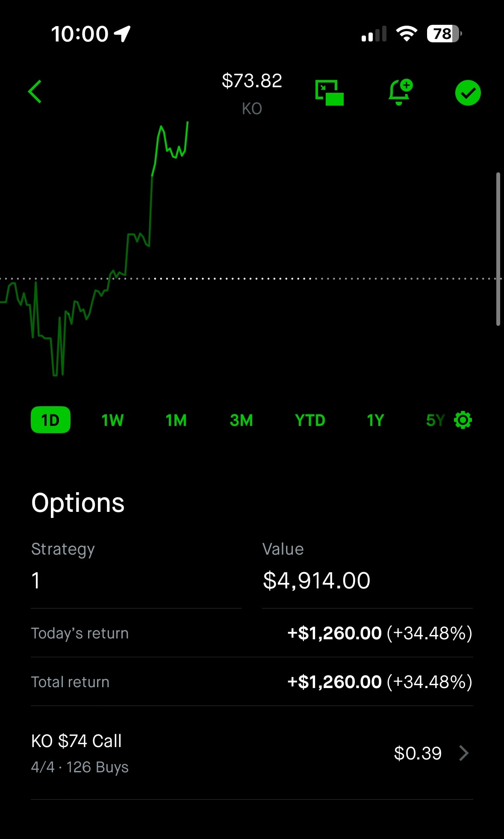Open the KO $74 Call position row
The image size is (504, 839).
[171, 753]
